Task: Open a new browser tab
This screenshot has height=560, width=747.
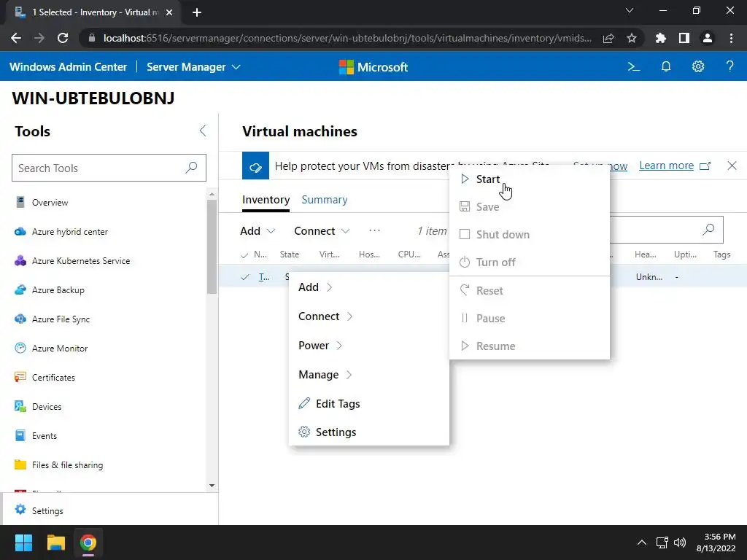Action: tap(197, 12)
